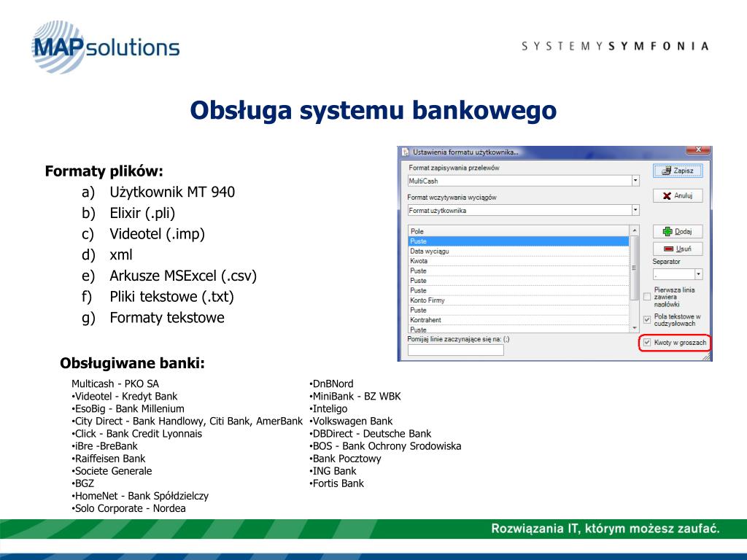This screenshot has width=747, height=560.
Task: Click 'Click - Bank Credit Lyonnais' entry
Action: point(136,434)
